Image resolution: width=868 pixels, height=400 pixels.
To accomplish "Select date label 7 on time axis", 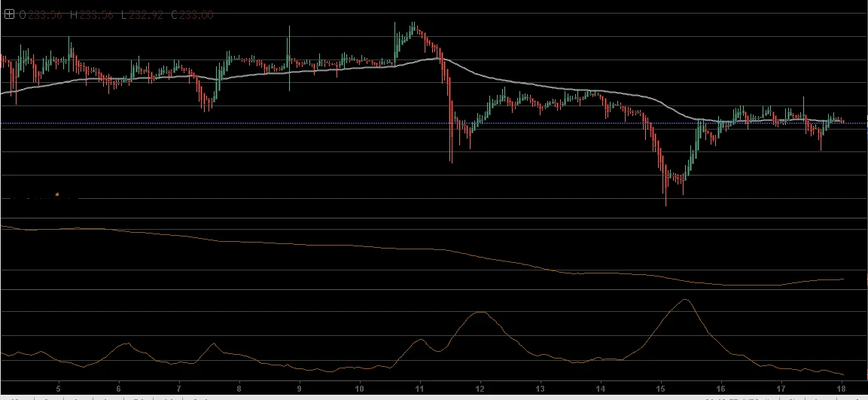I will (x=179, y=389).
